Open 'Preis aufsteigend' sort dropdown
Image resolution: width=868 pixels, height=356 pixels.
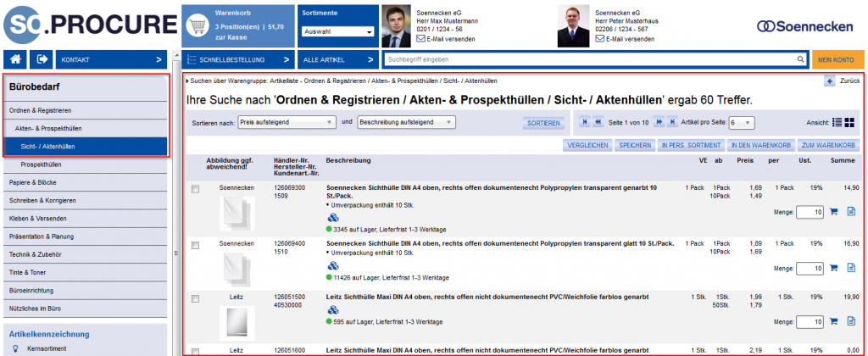click(287, 122)
